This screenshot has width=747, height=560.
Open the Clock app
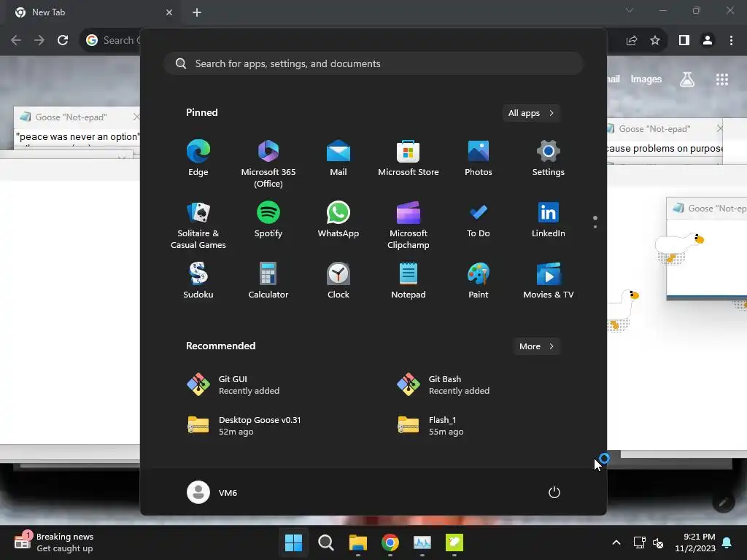tap(338, 281)
